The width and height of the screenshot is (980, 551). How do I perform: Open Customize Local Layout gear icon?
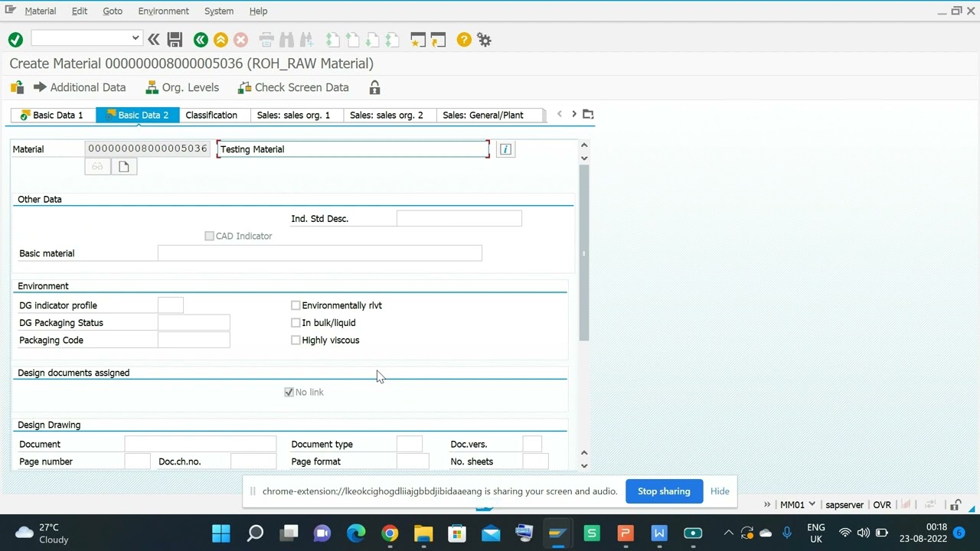[484, 40]
